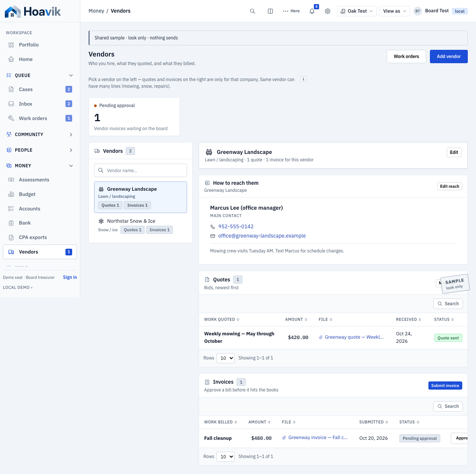The image size is (476, 474).
Task: Select the Northstar Snow & Ice vendor
Action: (x=141, y=225)
